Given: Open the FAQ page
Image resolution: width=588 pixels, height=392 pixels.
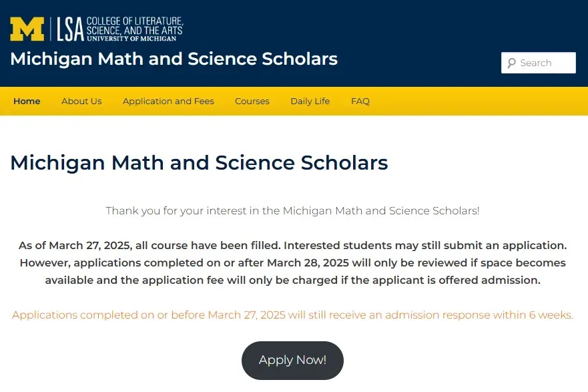Looking at the screenshot, I should tap(360, 102).
